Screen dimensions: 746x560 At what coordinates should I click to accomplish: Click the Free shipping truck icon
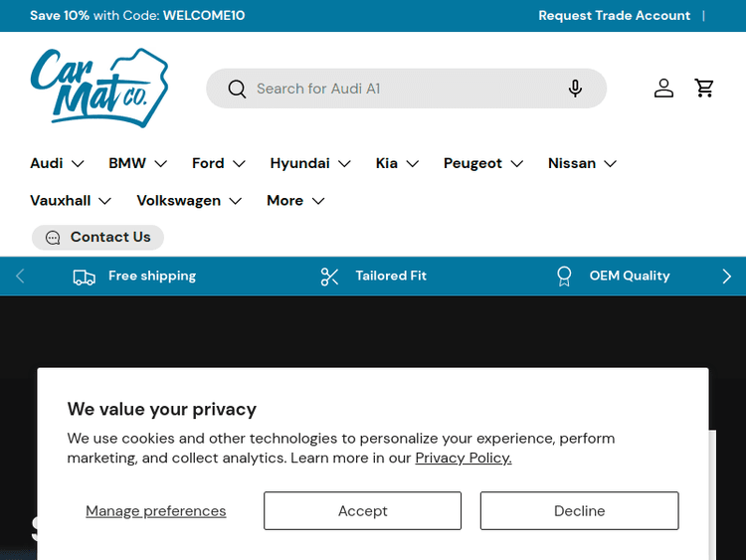click(85, 277)
